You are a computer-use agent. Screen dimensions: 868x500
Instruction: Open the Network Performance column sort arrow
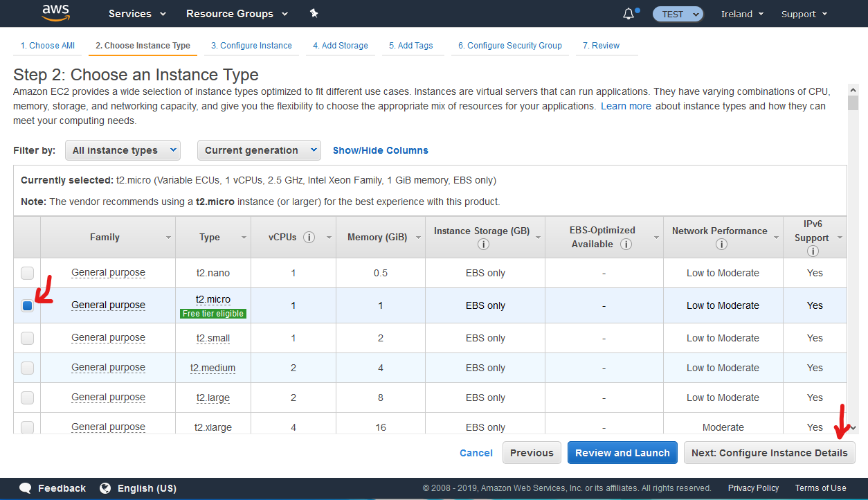[776, 238]
